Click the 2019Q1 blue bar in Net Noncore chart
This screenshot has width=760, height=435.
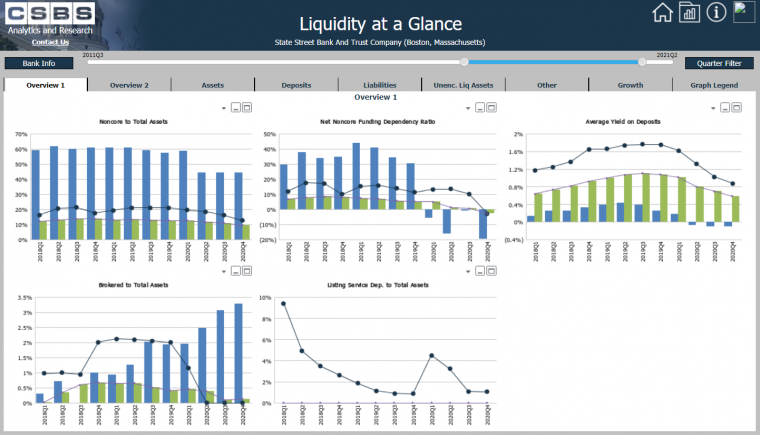pos(356,176)
